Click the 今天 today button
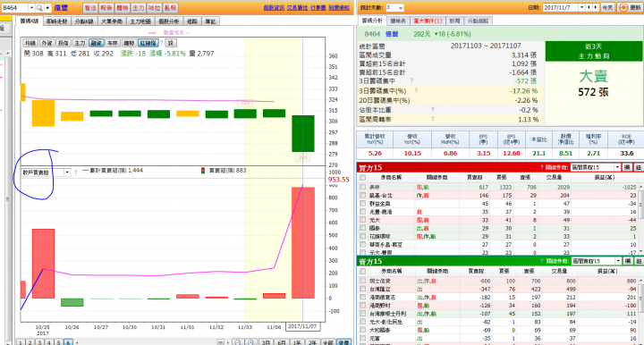The height and width of the screenshot is (345, 644). click(x=607, y=7)
